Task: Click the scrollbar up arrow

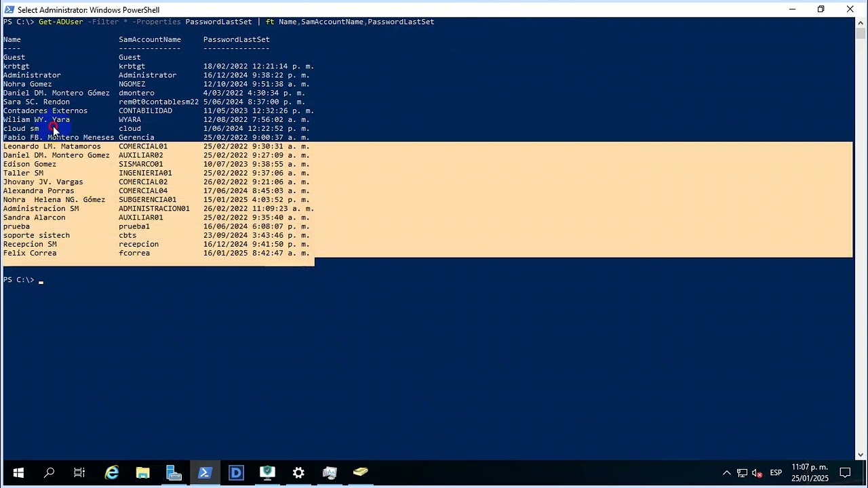Action: [860, 22]
